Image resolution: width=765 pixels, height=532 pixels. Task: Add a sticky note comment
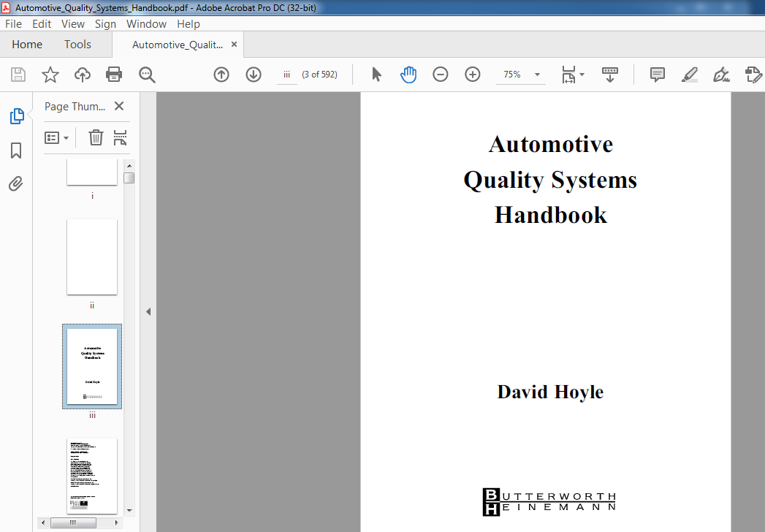tap(657, 75)
